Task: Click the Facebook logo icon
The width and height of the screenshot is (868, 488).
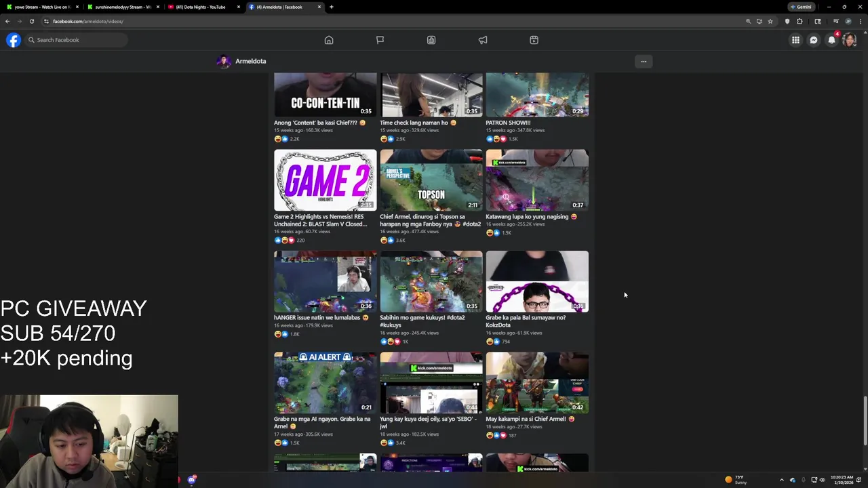Action: coord(13,40)
